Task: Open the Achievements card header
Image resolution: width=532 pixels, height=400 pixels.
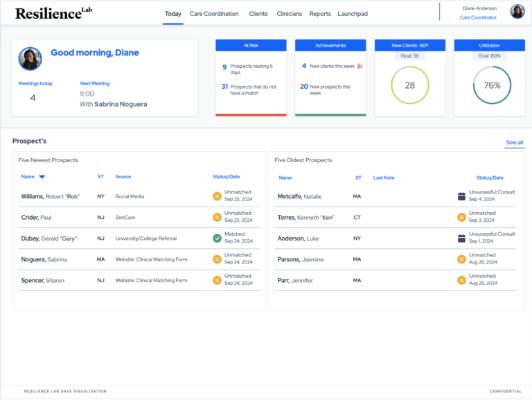Action: [330, 45]
